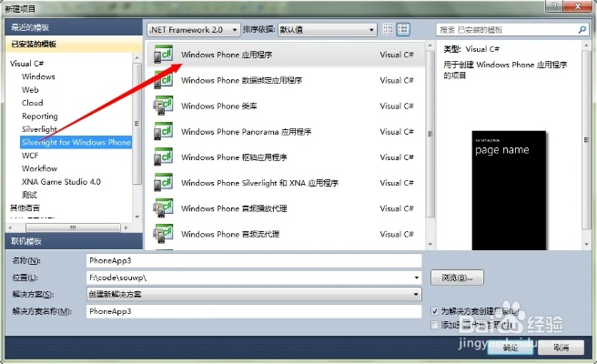597x364 pixels.
Task: Select Silverlight 和 XNA 应用程序 template icon
Action: pos(163,182)
